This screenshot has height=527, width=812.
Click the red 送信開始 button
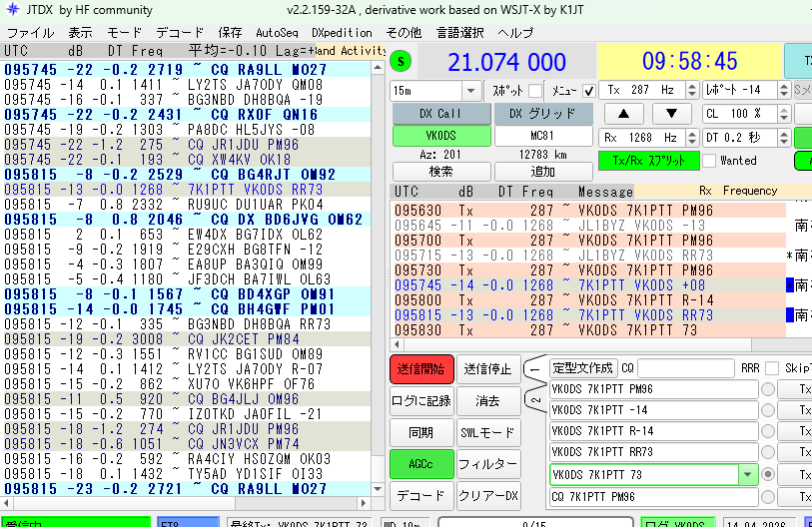pos(421,369)
